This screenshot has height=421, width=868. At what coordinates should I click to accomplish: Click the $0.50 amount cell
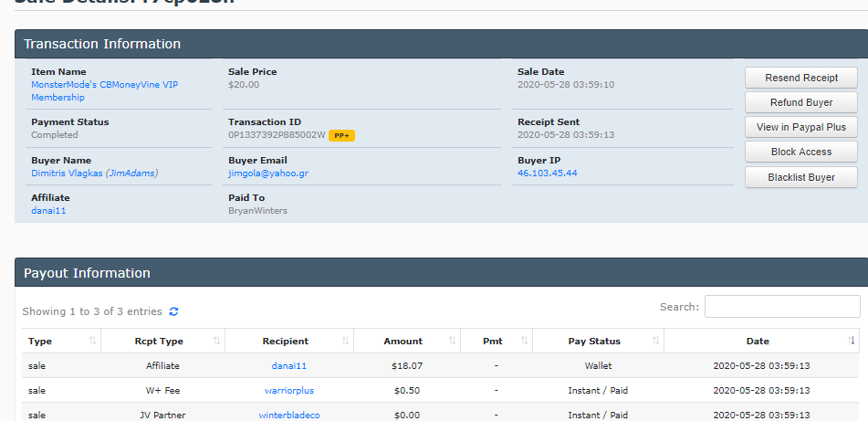point(407,391)
